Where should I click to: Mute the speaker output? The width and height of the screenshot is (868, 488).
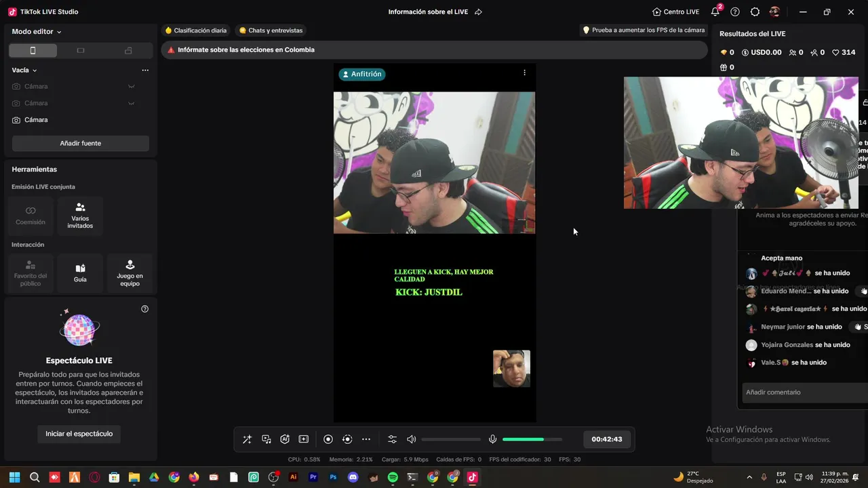click(411, 439)
